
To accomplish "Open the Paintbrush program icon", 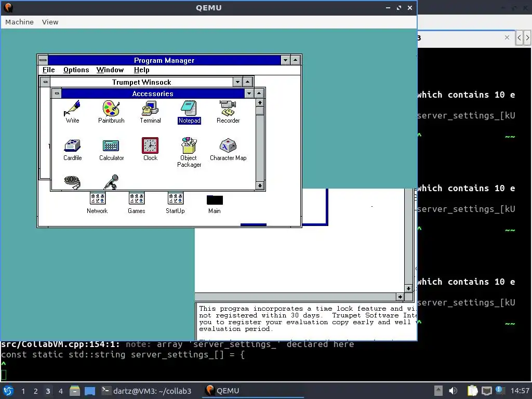I will (111, 112).
